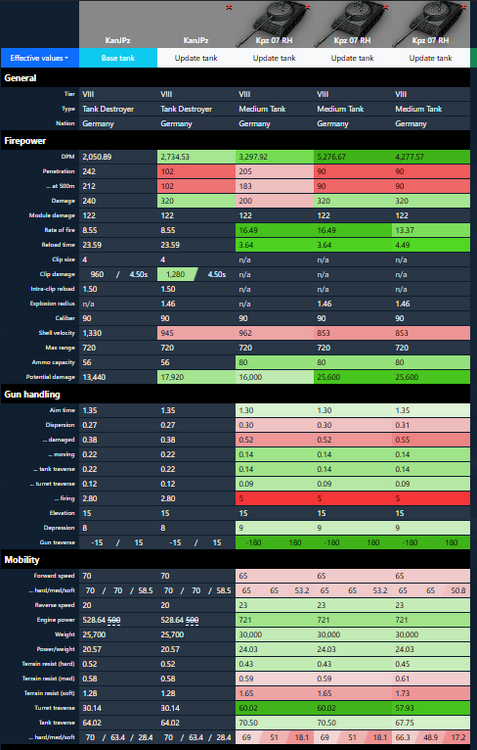Image resolution: width=477 pixels, height=750 pixels.
Task: Select the Firepower section header
Action: [x=235, y=141]
